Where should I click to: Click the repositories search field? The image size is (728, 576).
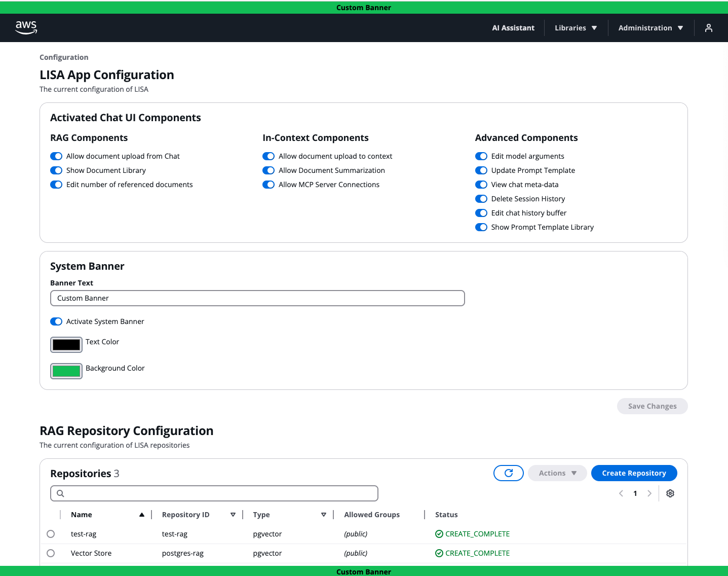[x=214, y=493]
